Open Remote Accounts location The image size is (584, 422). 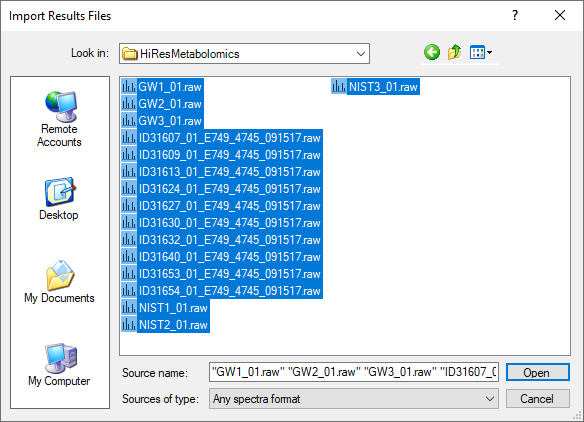pyautogui.click(x=59, y=119)
